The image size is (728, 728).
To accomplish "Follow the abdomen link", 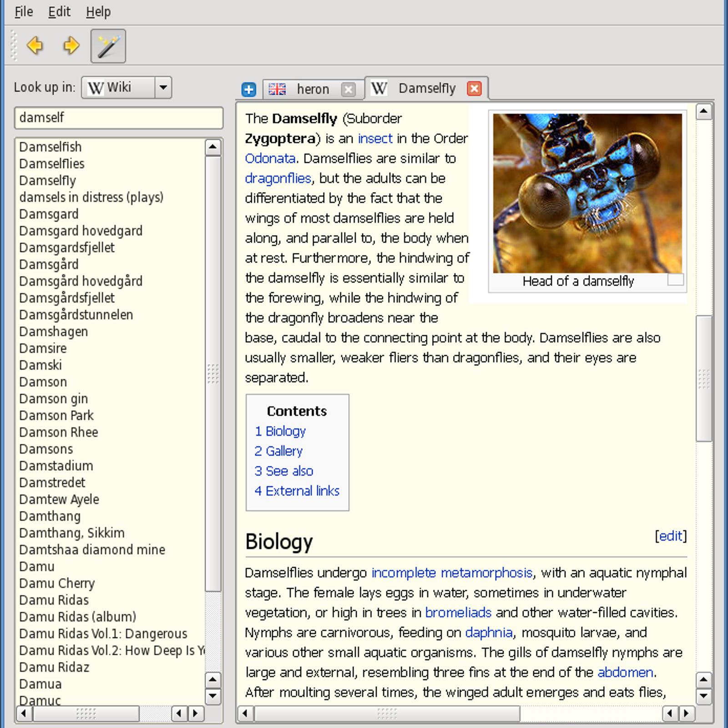I will pyautogui.click(x=625, y=672).
